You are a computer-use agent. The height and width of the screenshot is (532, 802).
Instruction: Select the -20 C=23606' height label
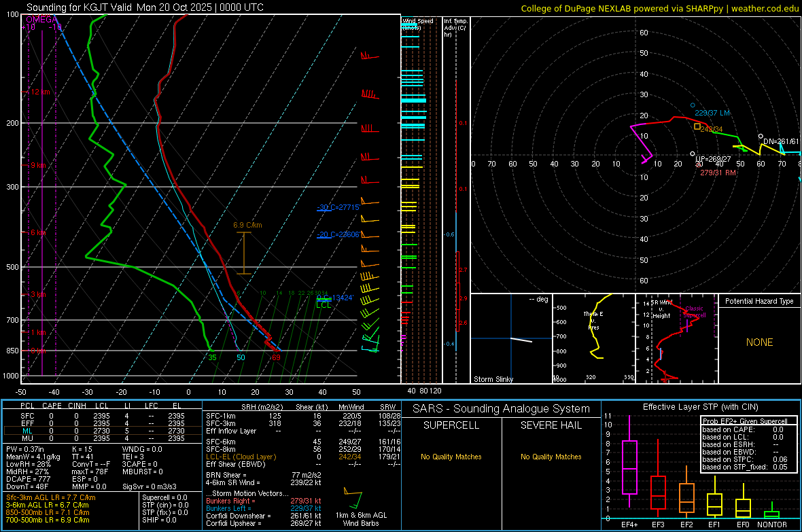click(x=338, y=234)
